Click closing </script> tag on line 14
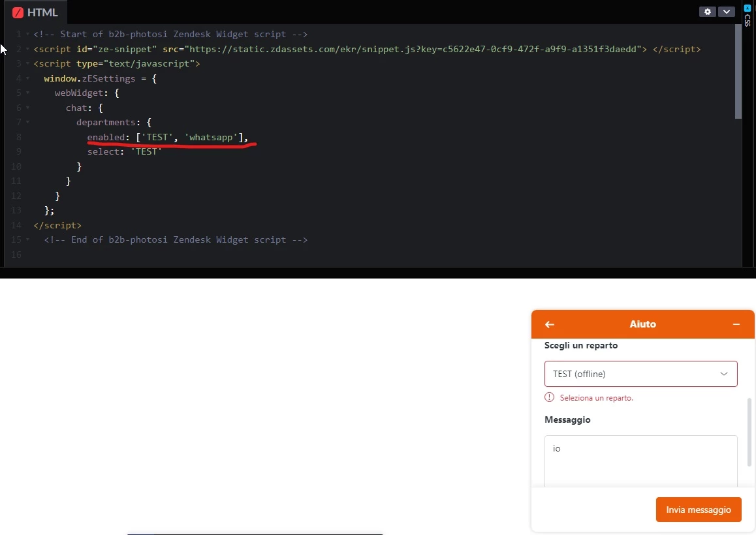 point(57,225)
